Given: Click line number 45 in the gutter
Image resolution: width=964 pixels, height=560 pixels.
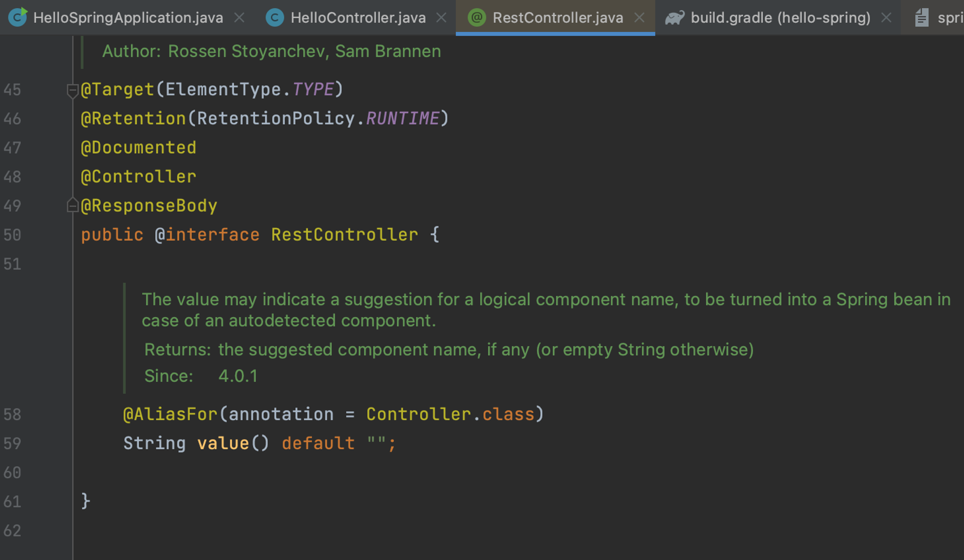Looking at the screenshot, I should click(x=12, y=90).
